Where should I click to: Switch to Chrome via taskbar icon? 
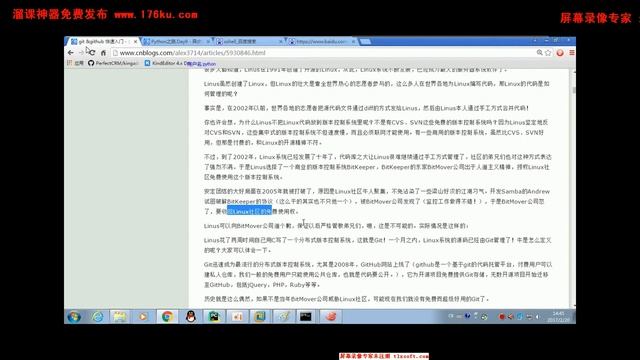(x=167, y=316)
